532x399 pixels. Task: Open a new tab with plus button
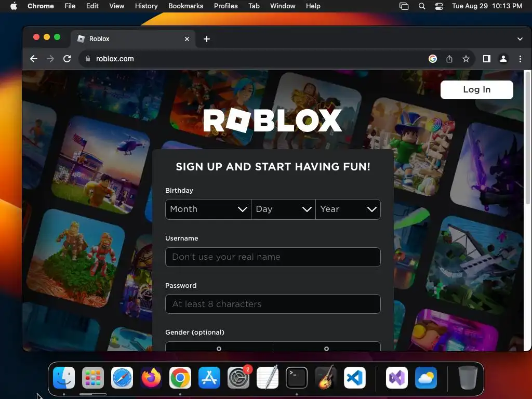[207, 39]
